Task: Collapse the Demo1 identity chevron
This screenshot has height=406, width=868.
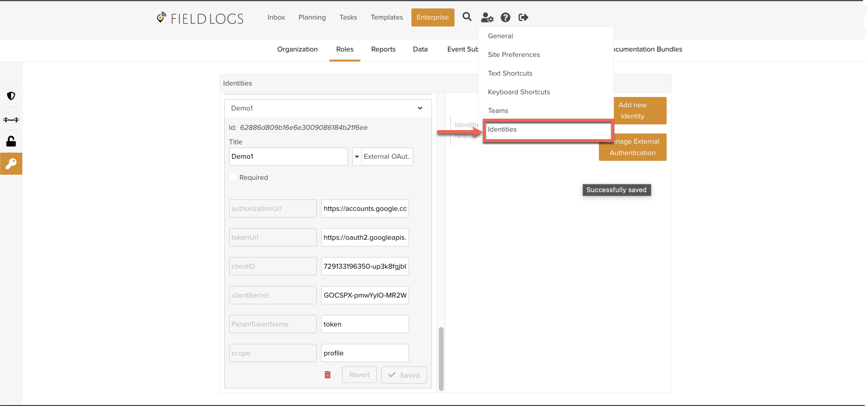Action: (420, 108)
